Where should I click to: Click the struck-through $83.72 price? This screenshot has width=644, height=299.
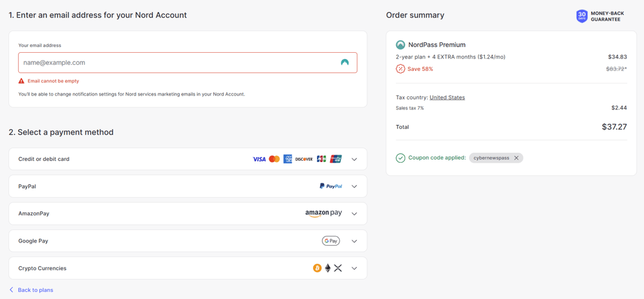coord(615,69)
